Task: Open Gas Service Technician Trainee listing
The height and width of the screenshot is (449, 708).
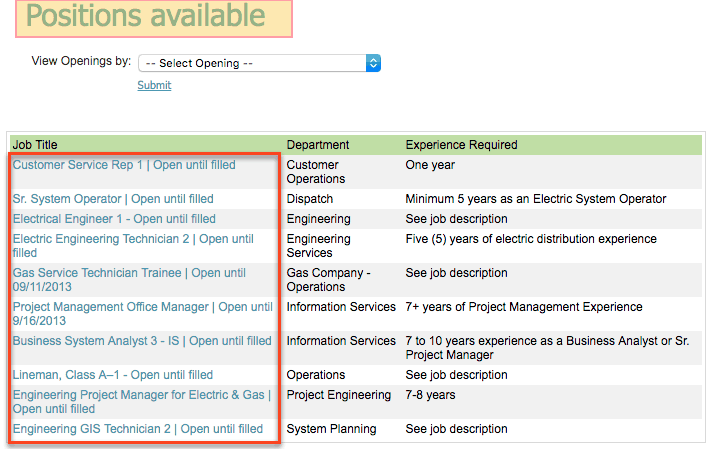Action: click(x=129, y=280)
